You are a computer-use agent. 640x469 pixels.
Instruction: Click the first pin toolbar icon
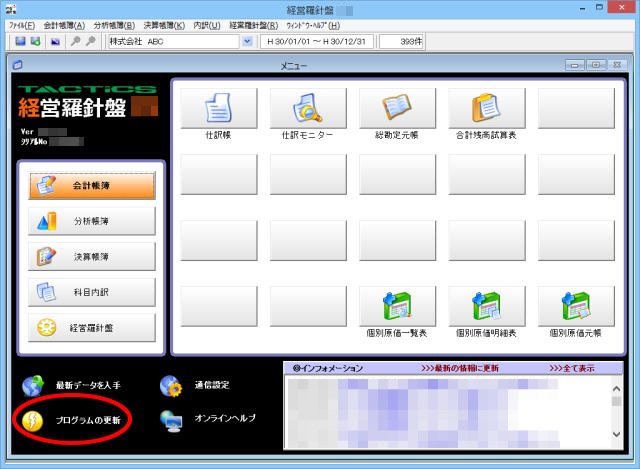coord(75,41)
